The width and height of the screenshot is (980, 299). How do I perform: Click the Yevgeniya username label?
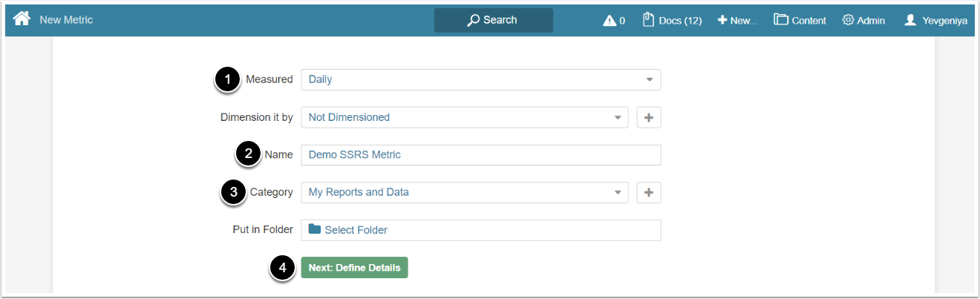point(944,21)
